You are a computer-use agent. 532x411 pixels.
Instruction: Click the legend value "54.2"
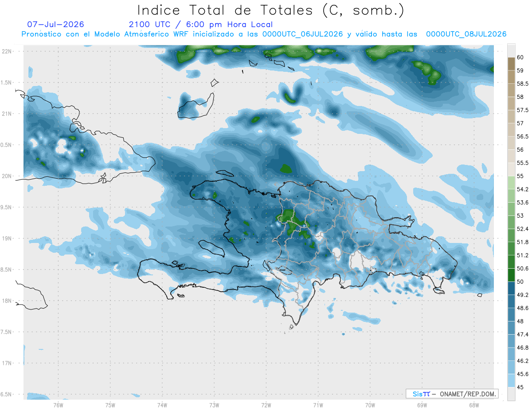[523, 189]
